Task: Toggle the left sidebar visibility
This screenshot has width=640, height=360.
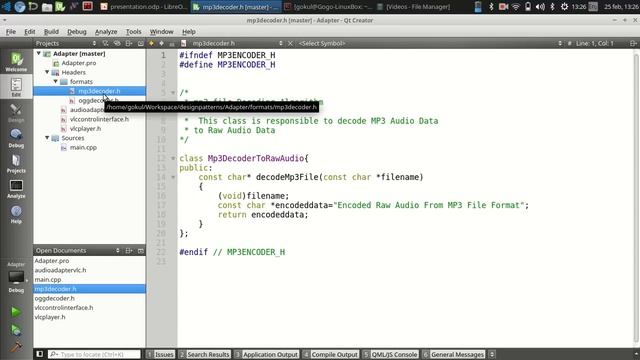Action: pos(40,354)
